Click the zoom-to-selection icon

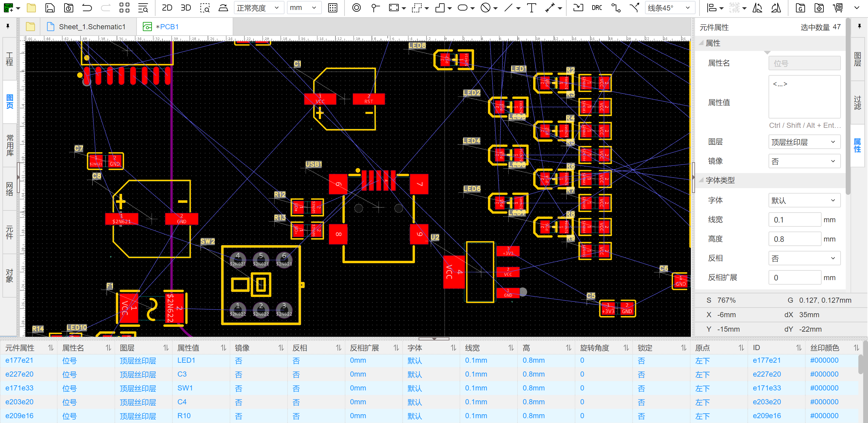coord(205,8)
